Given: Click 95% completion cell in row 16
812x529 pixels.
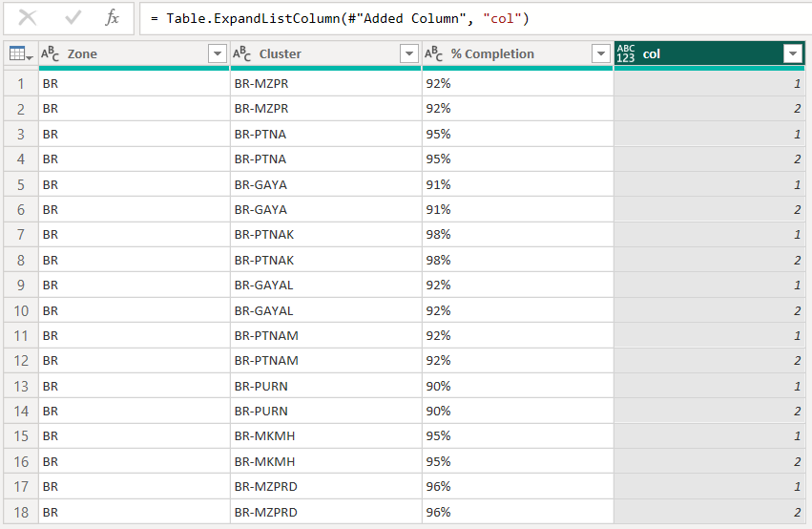Looking at the screenshot, I should click(518, 461).
